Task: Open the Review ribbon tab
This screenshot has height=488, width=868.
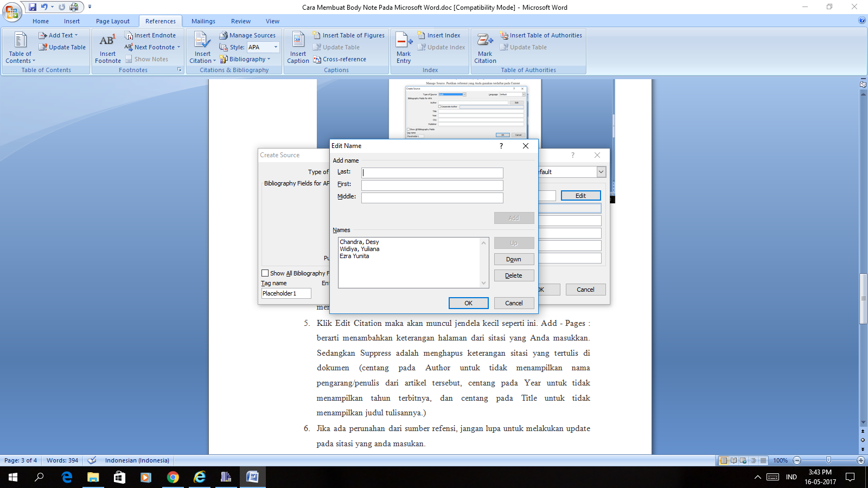Action: coord(240,21)
